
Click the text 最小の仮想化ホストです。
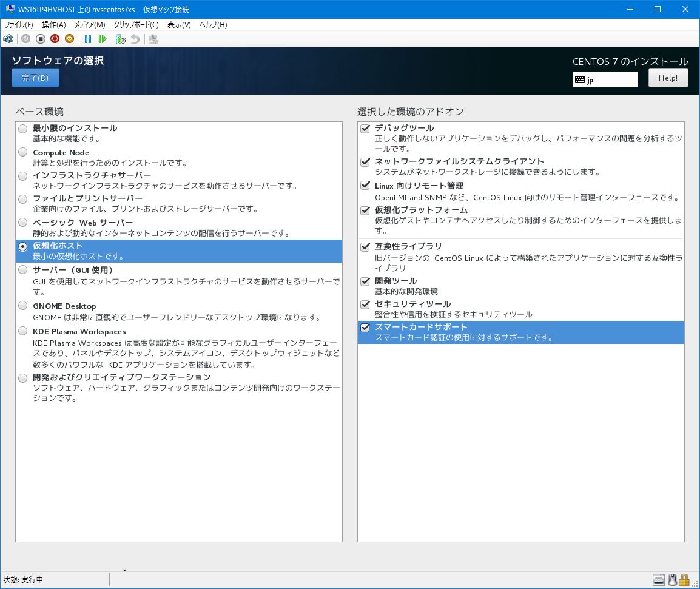point(79,257)
